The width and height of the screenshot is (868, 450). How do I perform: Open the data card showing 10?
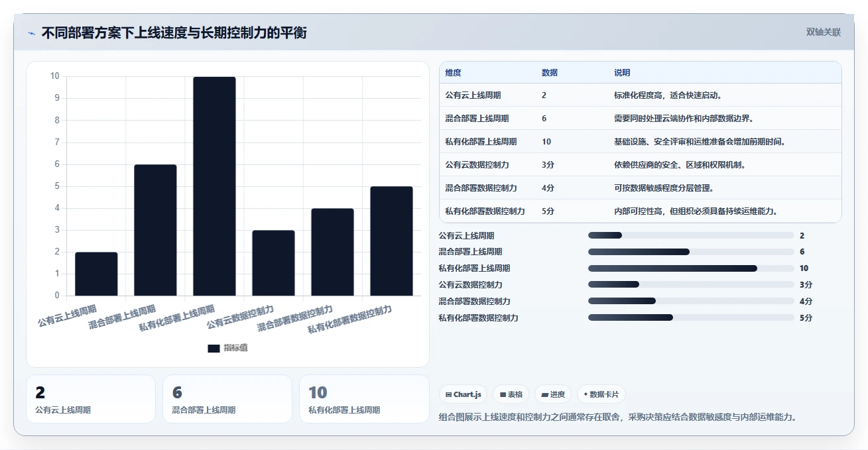click(364, 399)
